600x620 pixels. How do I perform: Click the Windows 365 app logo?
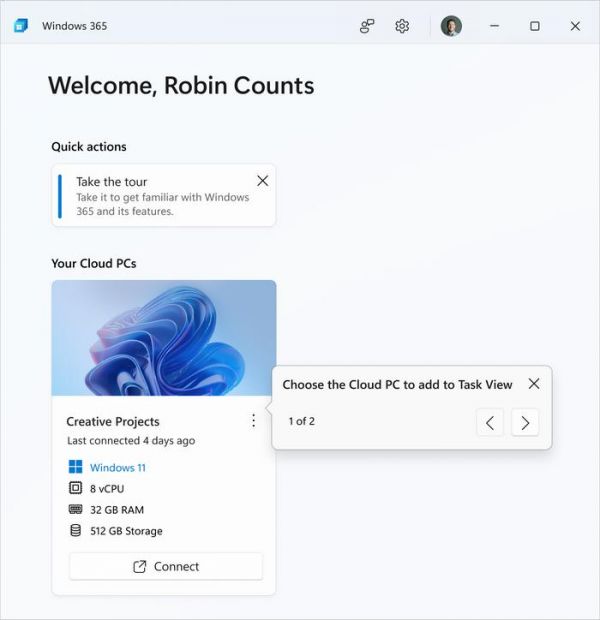tap(21, 26)
